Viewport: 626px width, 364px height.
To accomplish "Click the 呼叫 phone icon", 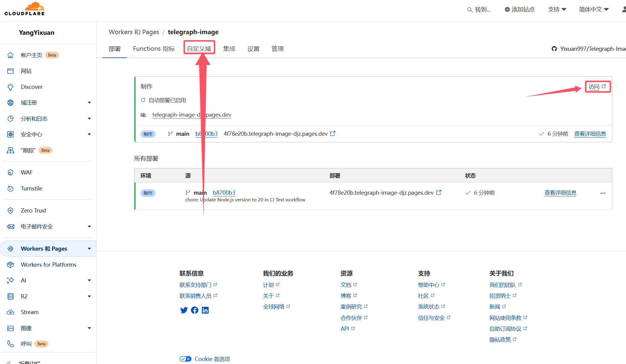I will [11, 344].
